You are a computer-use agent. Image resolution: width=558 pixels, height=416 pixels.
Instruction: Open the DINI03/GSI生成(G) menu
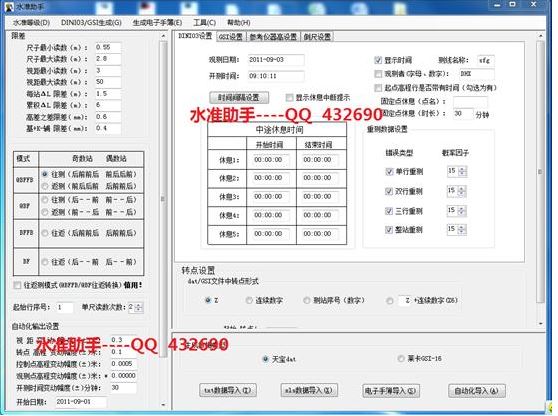pyautogui.click(x=91, y=23)
